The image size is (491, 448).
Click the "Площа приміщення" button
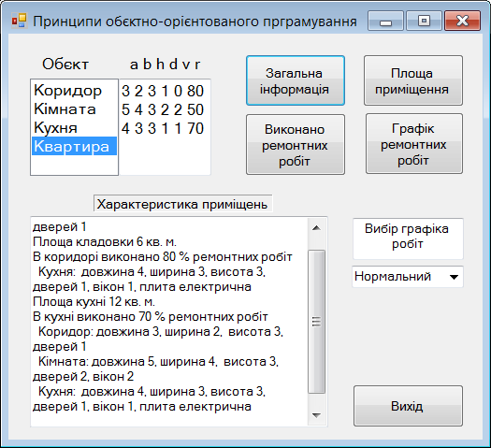(413, 80)
